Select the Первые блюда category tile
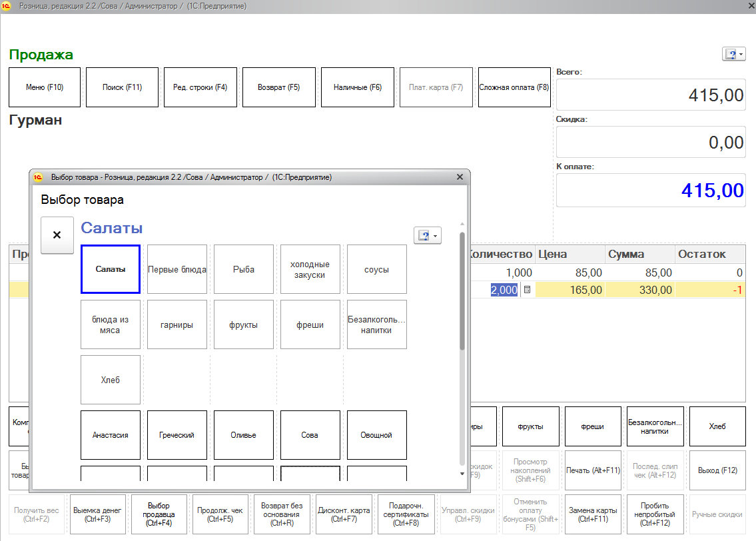This screenshot has height=541, width=756. (x=177, y=269)
